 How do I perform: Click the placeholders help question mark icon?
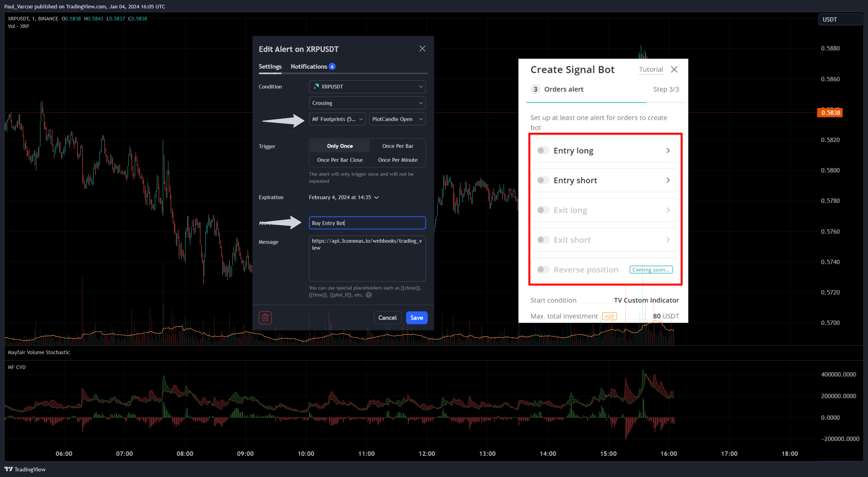point(369,295)
